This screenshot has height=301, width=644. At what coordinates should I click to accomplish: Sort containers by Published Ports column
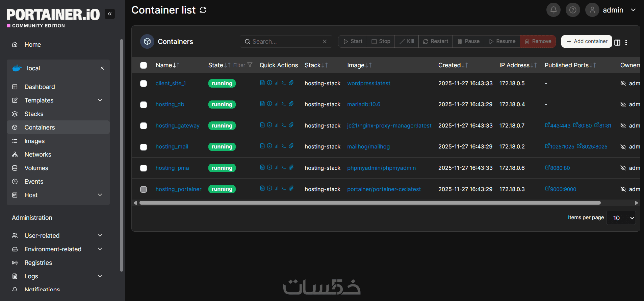point(570,65)
